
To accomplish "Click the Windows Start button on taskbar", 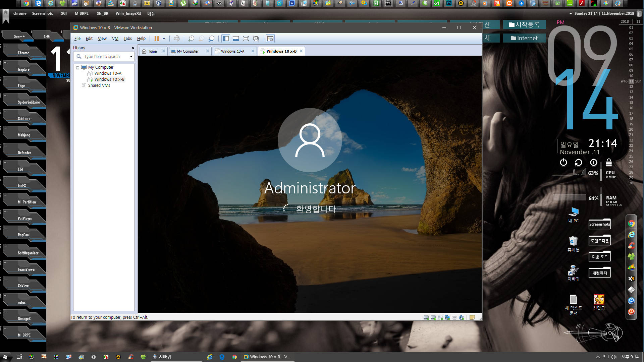I will [5, 357].
